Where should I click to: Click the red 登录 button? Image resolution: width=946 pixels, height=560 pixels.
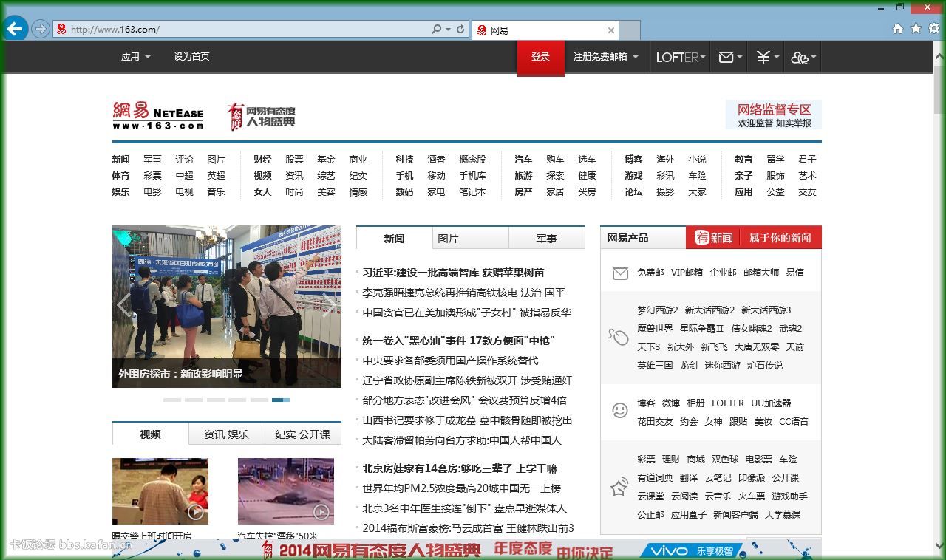(x=540, y=58)
